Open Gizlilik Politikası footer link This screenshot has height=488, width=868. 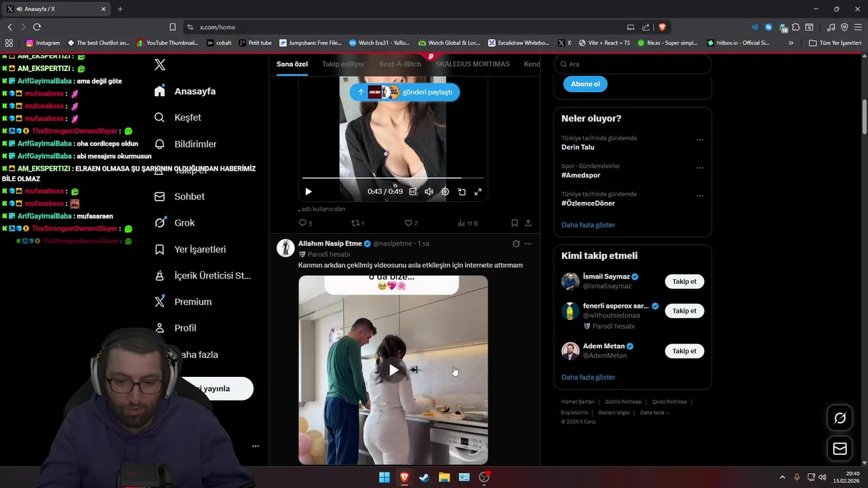coord(623,402)
